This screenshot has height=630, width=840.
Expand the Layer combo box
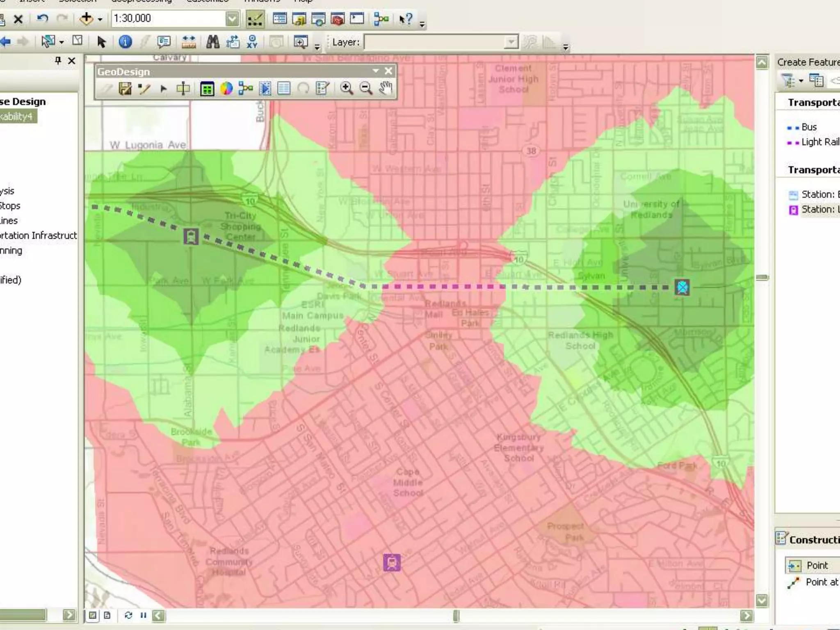pyautogui.click(x=511, y=42)
